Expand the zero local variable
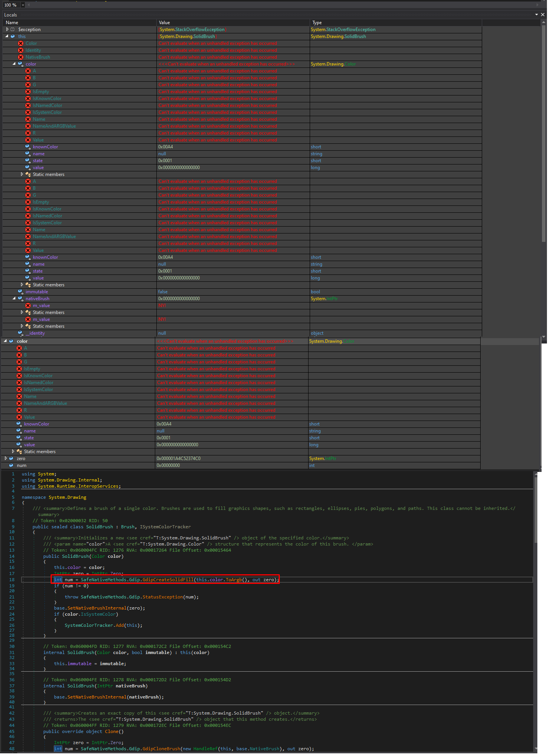 pyautogui.click(x=6, y=459)
